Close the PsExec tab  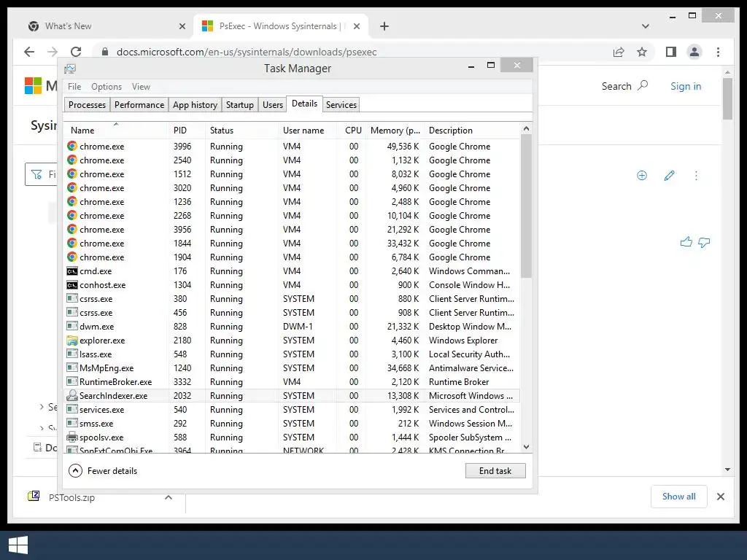[356, 26]
